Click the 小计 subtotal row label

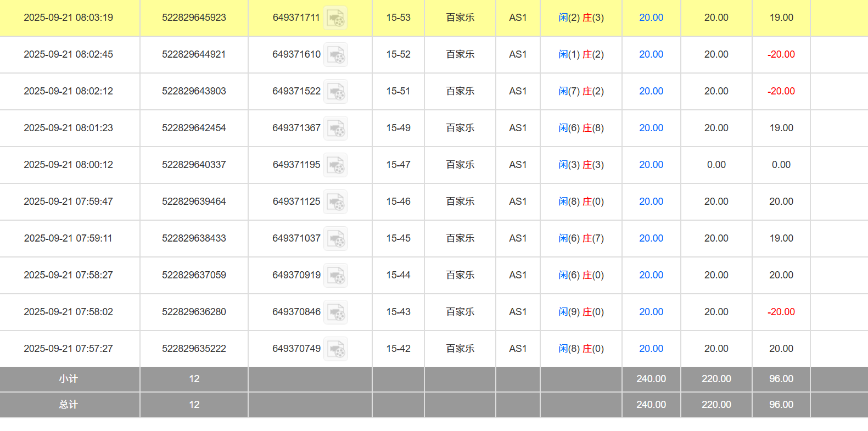click(69, 379)
